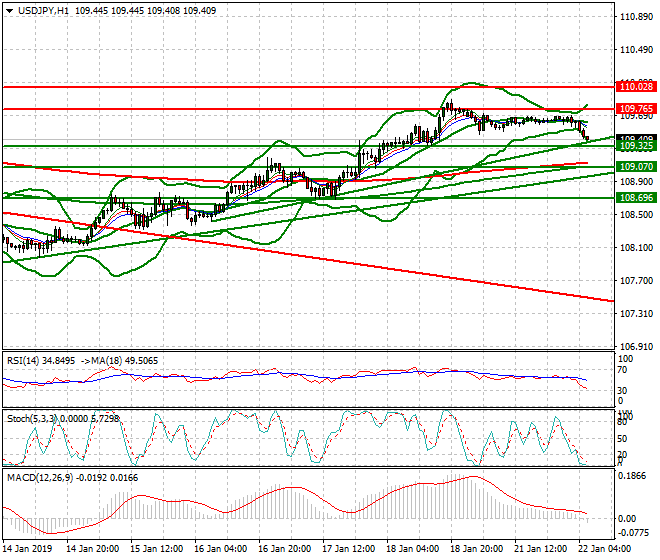Click the USDJPY,H1 symbol title

tap(43, 11)
